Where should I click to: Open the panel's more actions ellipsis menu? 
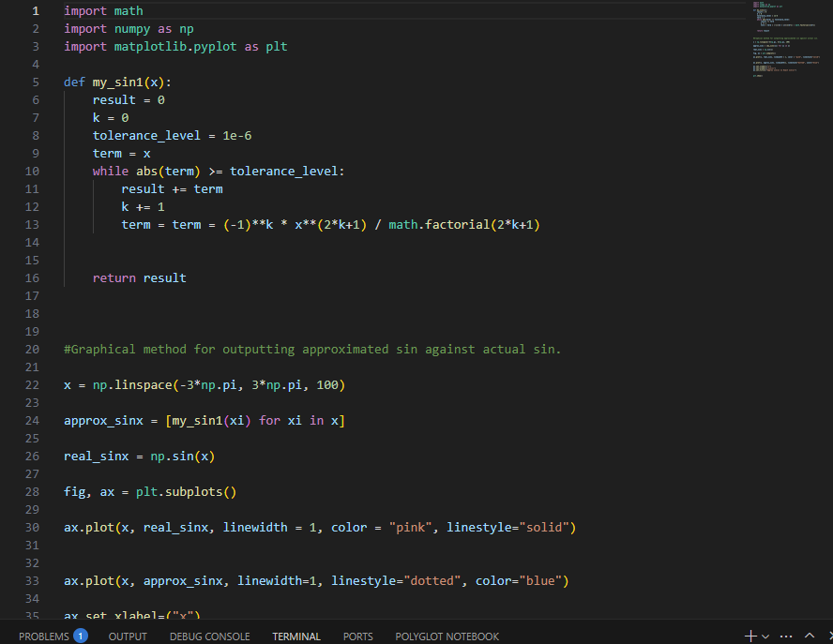coord(786,636)
